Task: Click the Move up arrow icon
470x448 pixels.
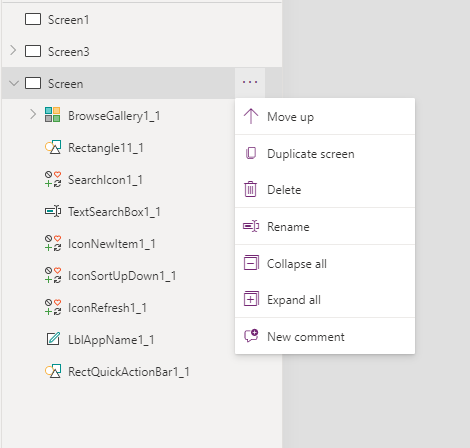Action: pos(251,116)
